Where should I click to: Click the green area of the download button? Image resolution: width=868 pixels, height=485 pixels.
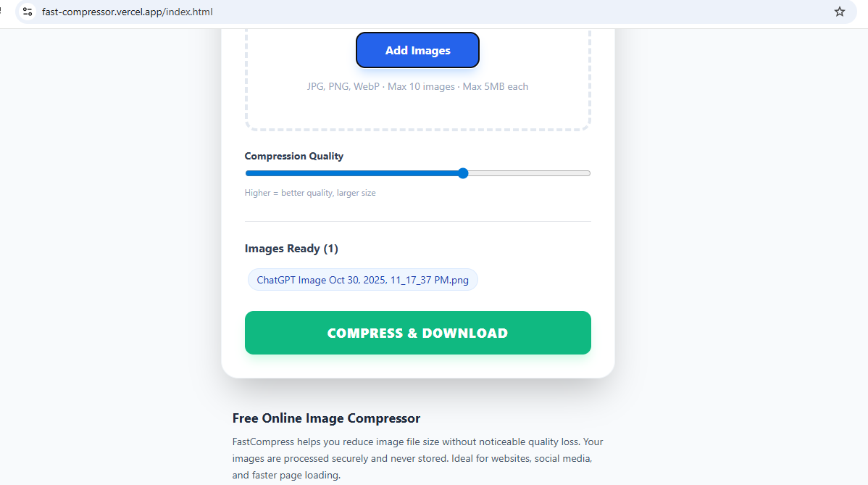[x=290, y=333]
